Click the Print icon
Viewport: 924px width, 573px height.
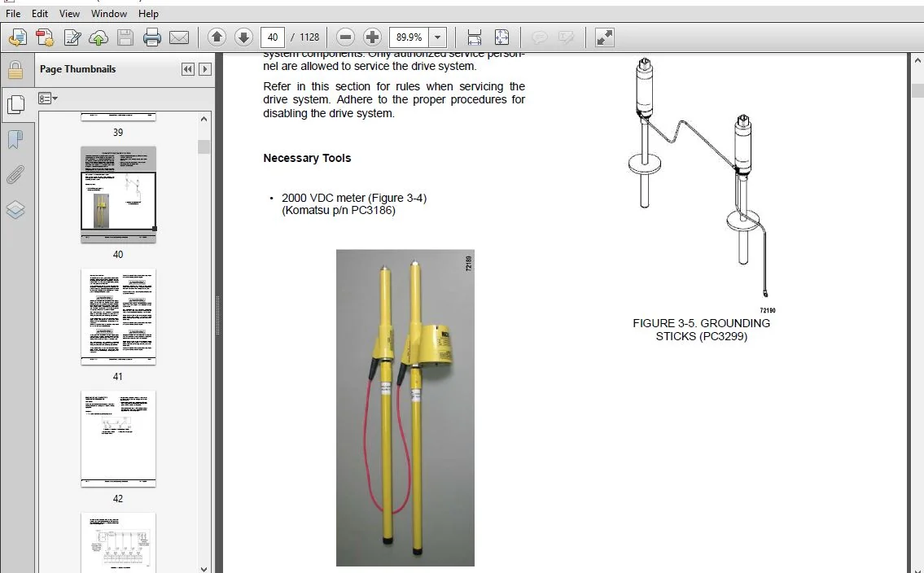click(x=152, y=37)
